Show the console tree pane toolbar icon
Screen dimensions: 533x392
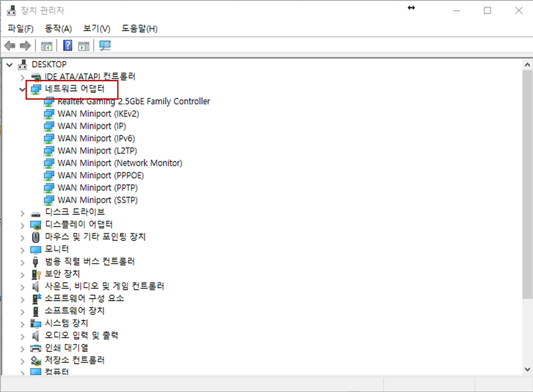coord(47,46)
